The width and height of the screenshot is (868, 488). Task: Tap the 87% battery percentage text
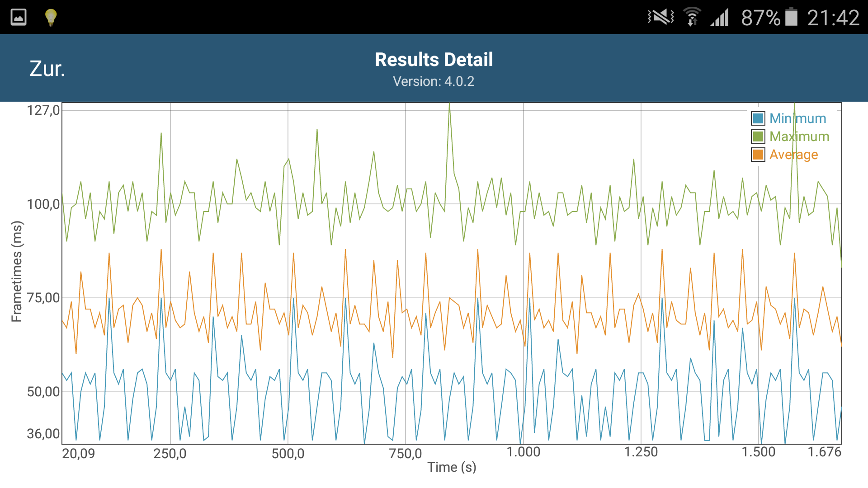tap(760, 18)
